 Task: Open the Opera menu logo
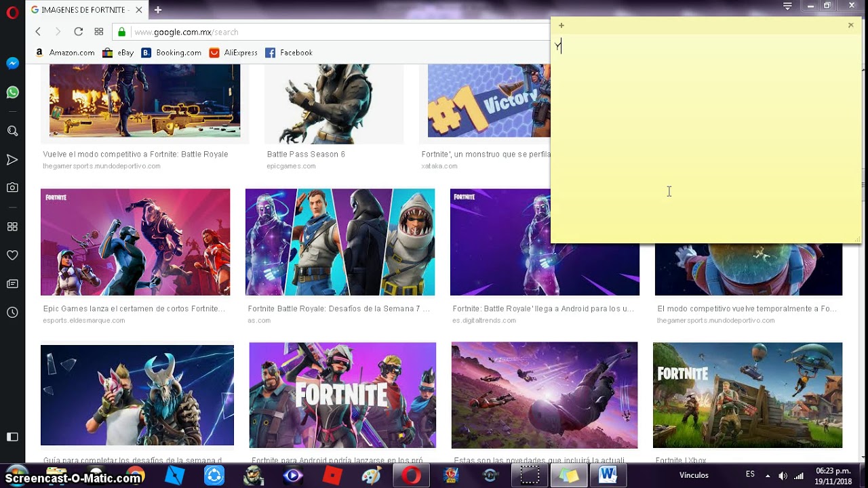12,12
